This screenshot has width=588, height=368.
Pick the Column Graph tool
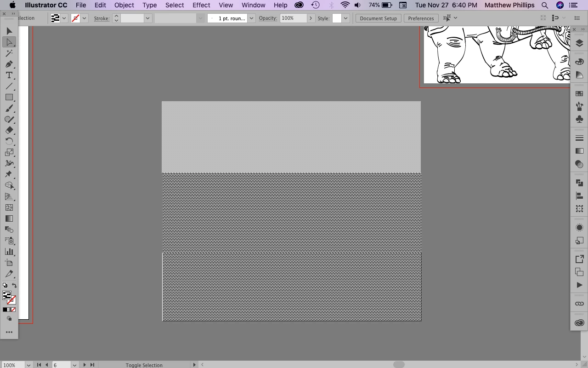point(9,252)
